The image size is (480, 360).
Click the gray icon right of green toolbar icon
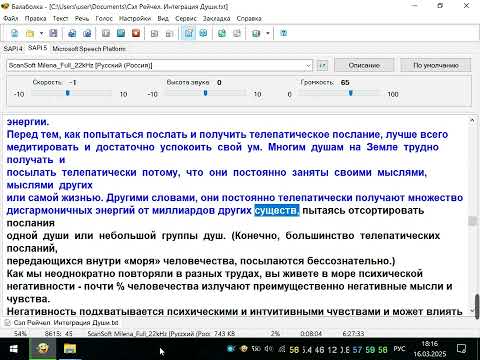click(x=237, y=33)
